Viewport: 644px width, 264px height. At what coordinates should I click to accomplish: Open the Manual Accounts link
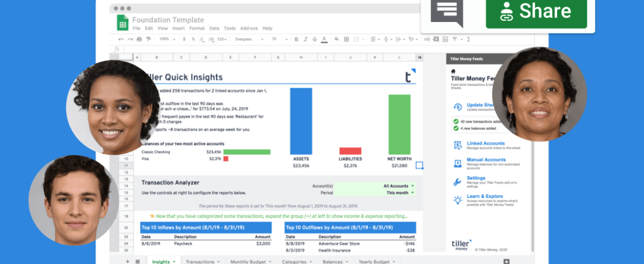point(486,159)
